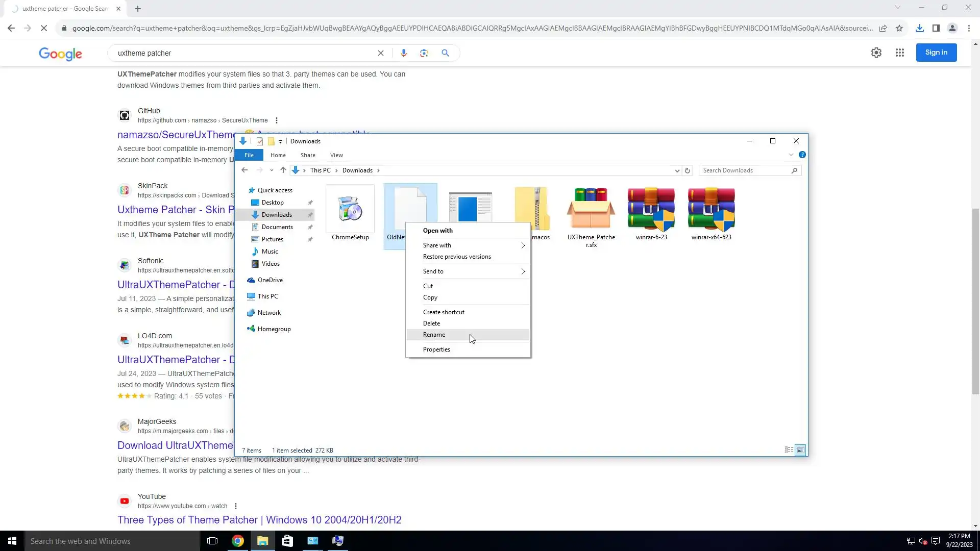This screenshot has height=551, width=980.
Task: Click the voice search microphone icon
Action: coord(403,53)
